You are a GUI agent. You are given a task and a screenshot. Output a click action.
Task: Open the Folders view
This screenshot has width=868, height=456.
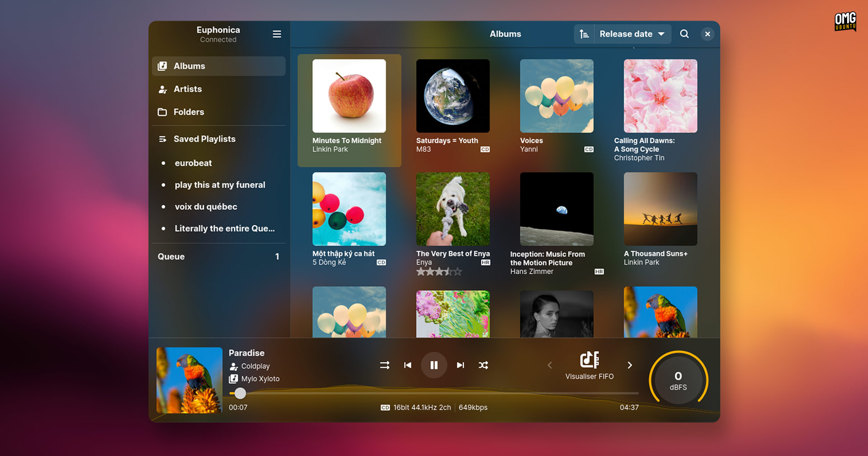click(189, 112)
